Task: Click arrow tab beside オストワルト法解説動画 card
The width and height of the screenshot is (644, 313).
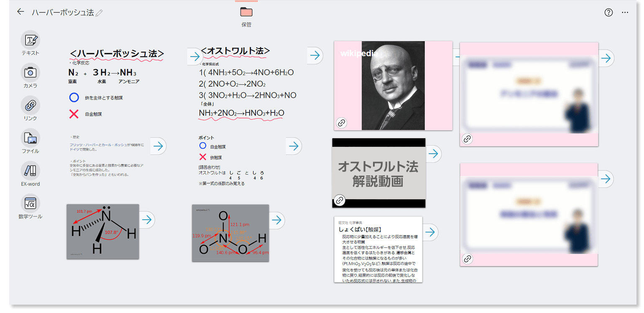Action: [x=434, y=154]
